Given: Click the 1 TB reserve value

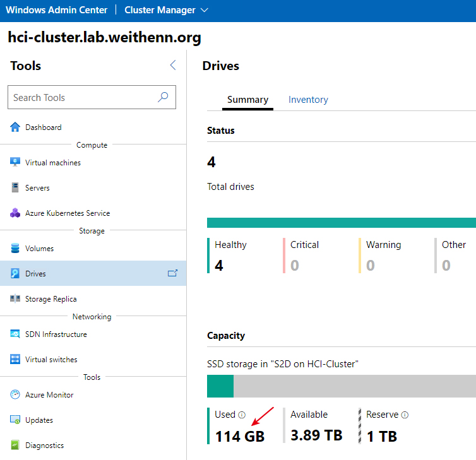Looking at the screenshot, I should pos(381,436).
